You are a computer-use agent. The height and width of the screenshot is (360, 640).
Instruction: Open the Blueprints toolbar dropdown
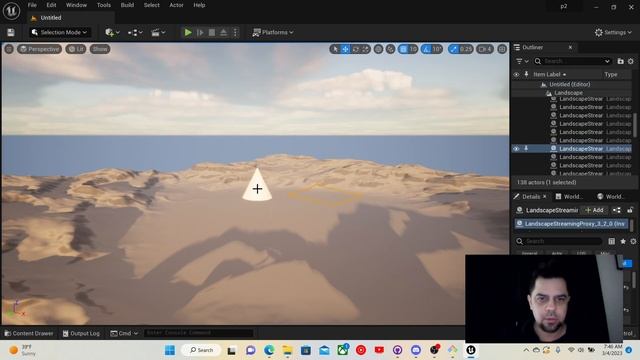click(135, 32)
